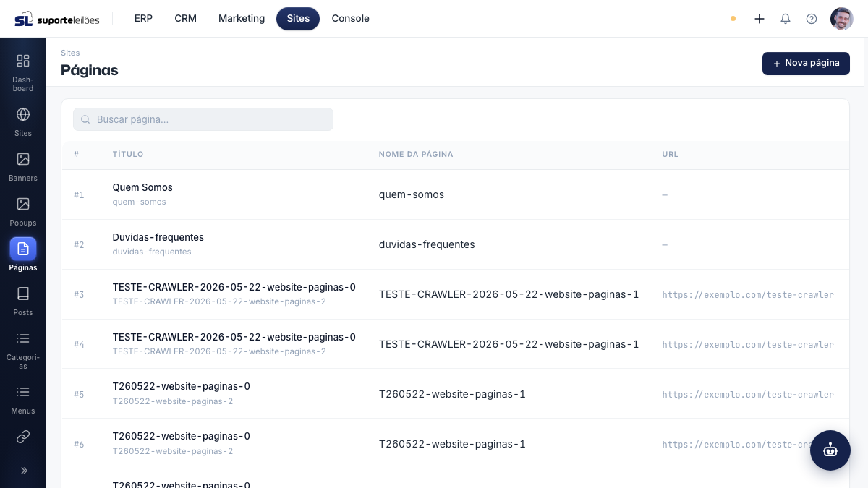Screen dimensions: 868x488
Task: Click the #1 row number
Action: coord(79,195)
